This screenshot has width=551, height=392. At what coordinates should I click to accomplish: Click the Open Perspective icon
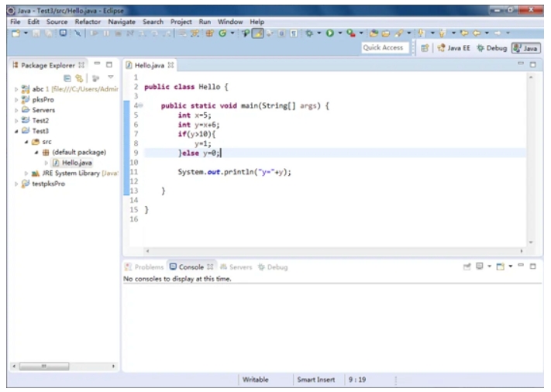425,48
